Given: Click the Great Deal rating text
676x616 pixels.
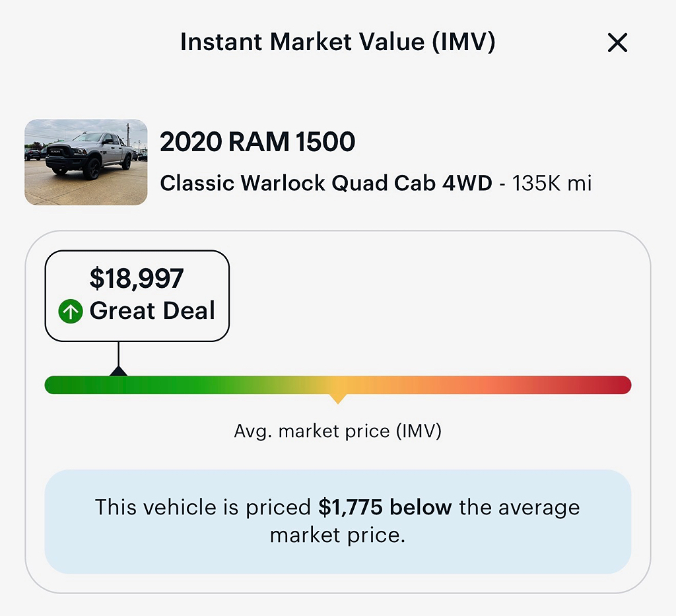Looking at the screenshot, I should (152, 310).
